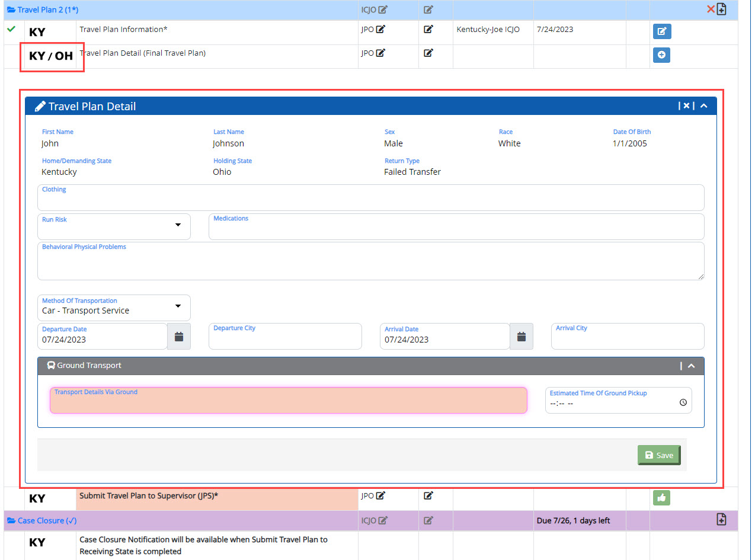Click the second edit icon in Travel Plan Information row
The image size is (755, 560).
tap(428, 29)
